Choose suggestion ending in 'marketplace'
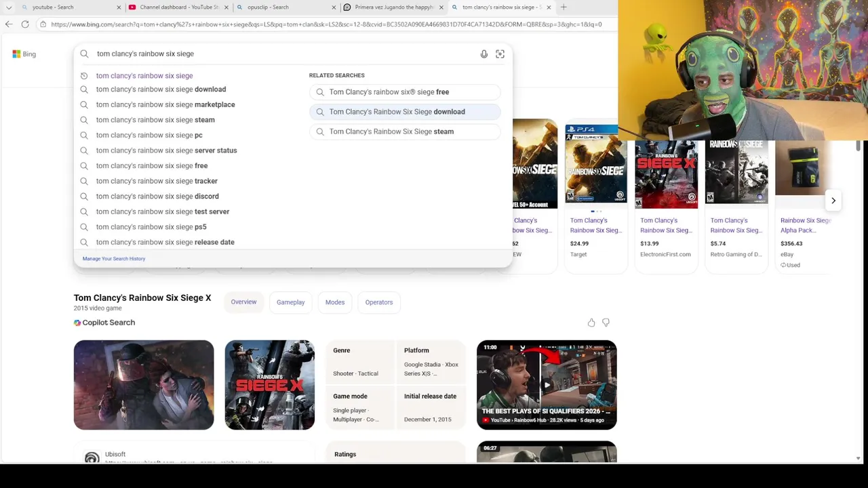This screenshot has height=488, width=868. coord(165,105)
